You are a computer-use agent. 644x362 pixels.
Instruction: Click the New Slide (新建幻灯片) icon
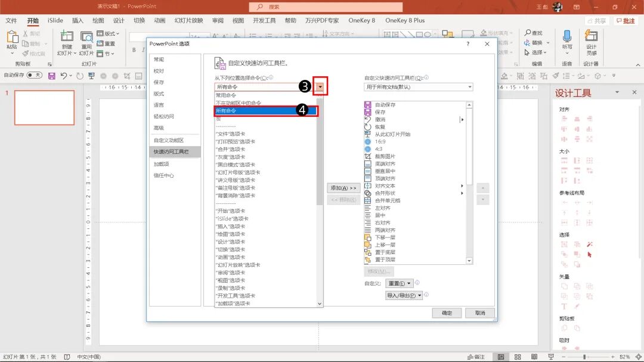[x=67, y=36]
